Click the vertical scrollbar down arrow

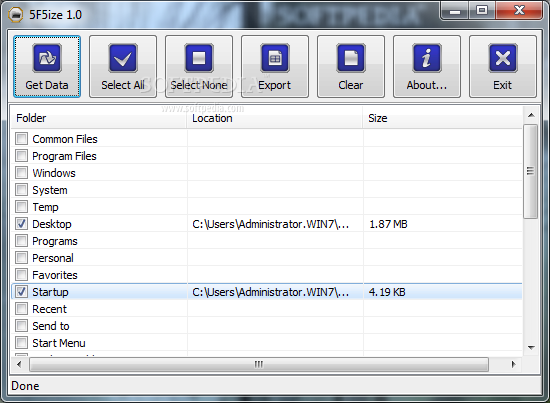pos(531,348)
